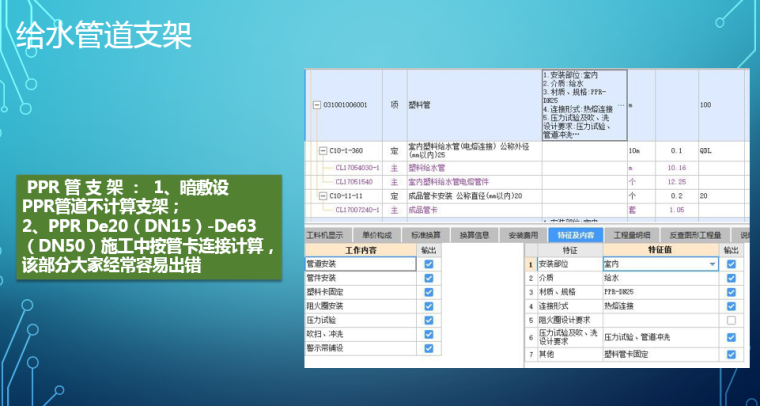Switch to the 工料机显示 tab
760x406 pixels.
click(x=327, y=236)
